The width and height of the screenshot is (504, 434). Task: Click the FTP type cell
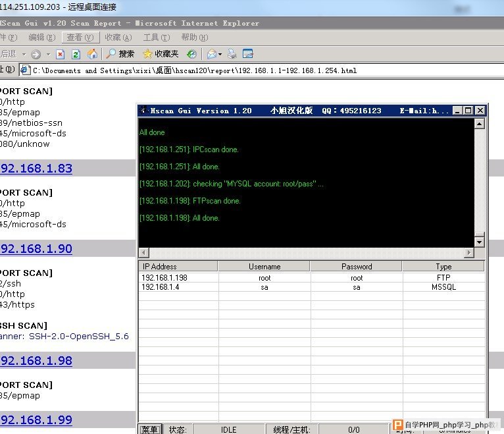(x=443, y=278)
